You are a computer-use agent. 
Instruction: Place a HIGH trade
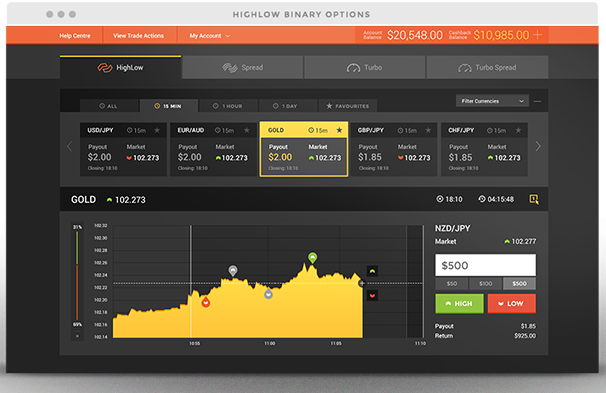click(459, 304)
